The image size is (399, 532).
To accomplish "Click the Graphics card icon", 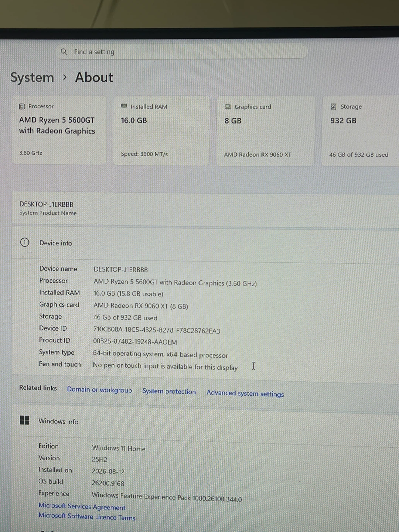I will 228,107.
